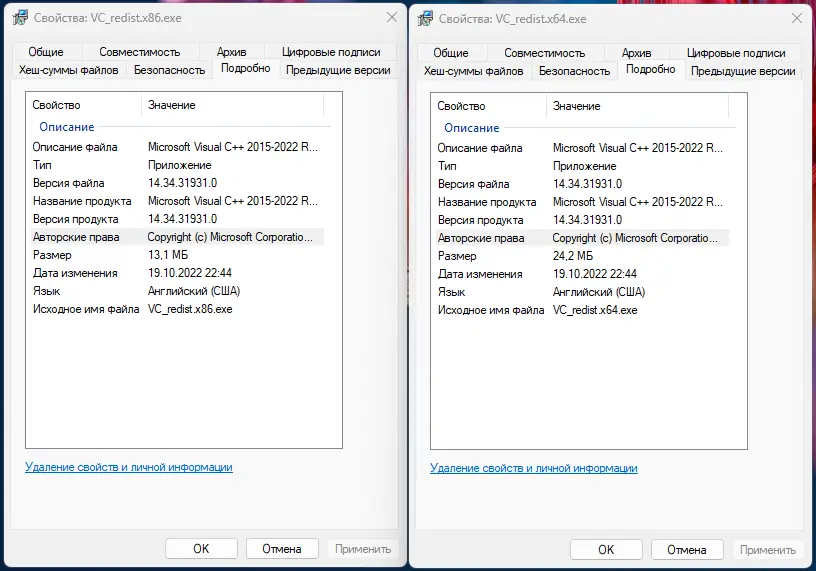Click Удаление свойств link in x64 window
The height and width of the screenshot is (571, 816).
point(533,468)
